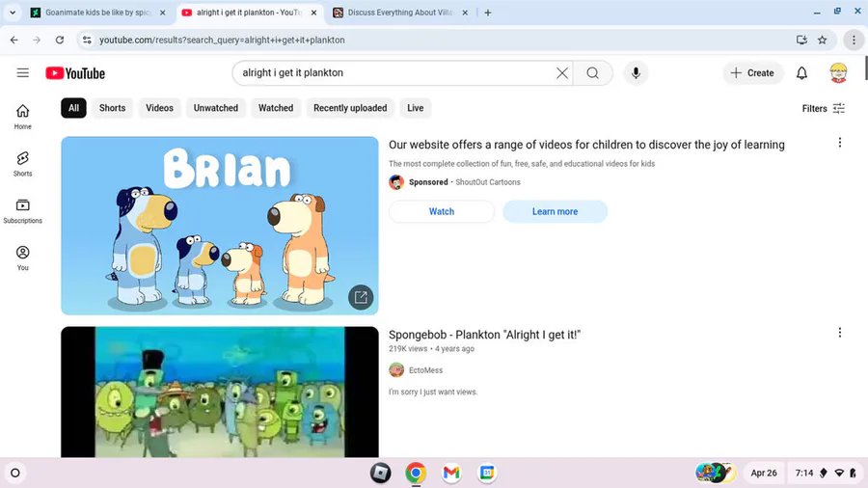Open the Brian cartoon dogs thumbnail

point(220,226)
